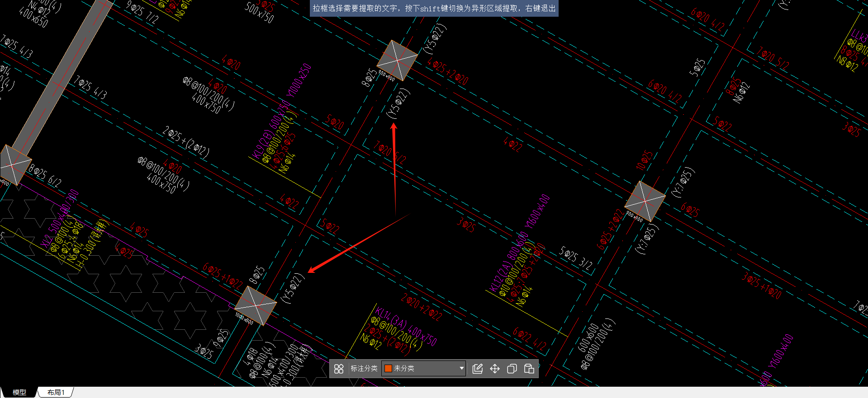Select the red text 6Φ22 4/2

coord(530,339)
